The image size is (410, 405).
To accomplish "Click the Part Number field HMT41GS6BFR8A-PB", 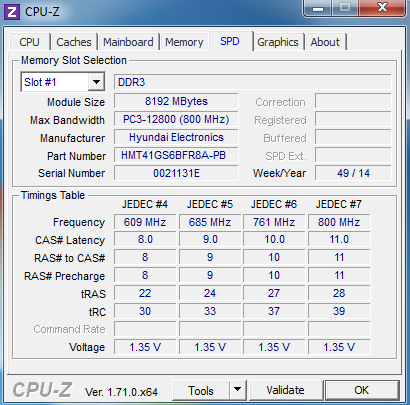I will 176,155.
